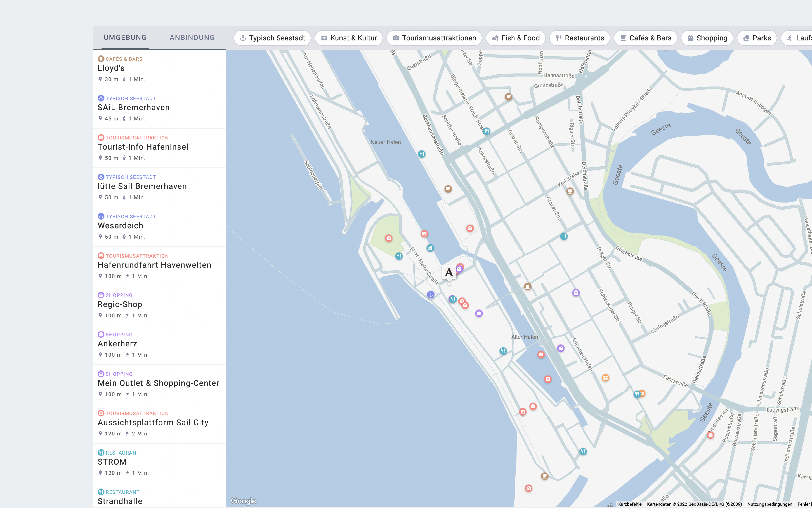This screenshot has width=812, height=508.
Task: Click the location marker A on map
Action: pyautogui.click(x=449, y=272)
